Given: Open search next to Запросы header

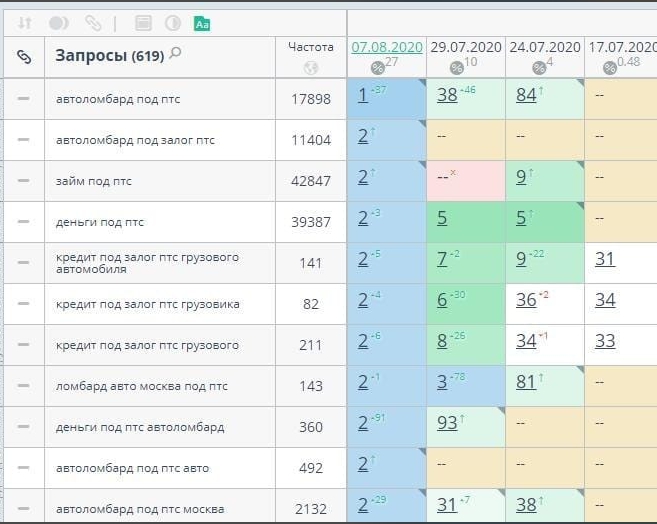Looking at the screenshot, I should pyautogui.click(x=176, y=54).
